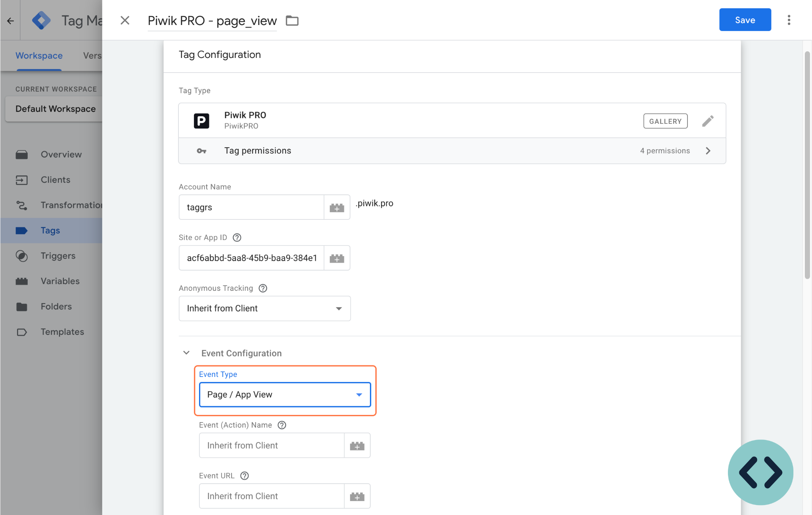Click the Templates sidebar icon
Screen dimensions: 812x515
point(22,332)
